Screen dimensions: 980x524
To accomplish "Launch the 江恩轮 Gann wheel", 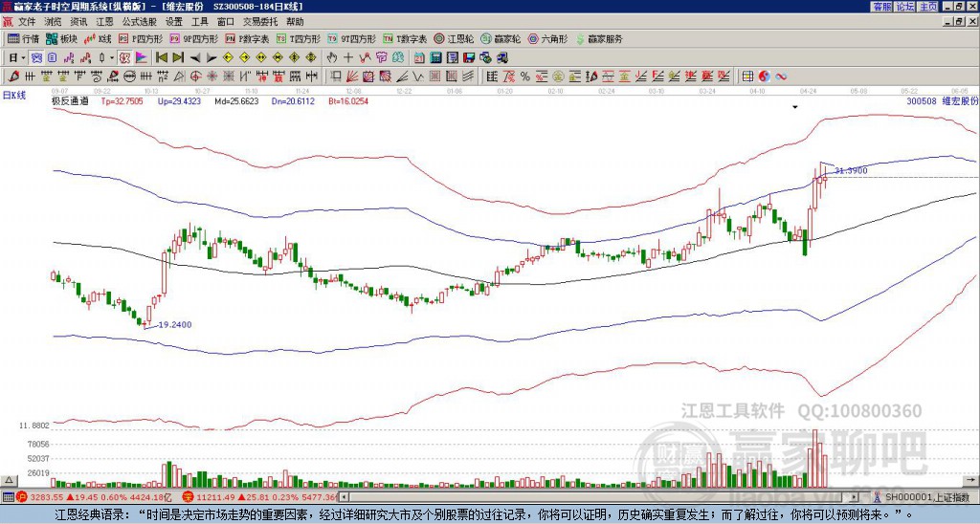I will click(454, 38).
